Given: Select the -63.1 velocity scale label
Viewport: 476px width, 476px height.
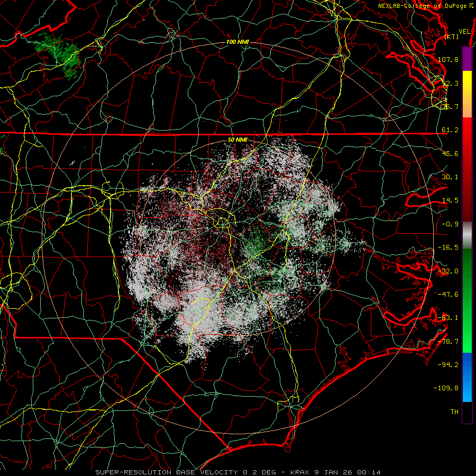Looking at the screenshot, I should (x=448, y=318).
